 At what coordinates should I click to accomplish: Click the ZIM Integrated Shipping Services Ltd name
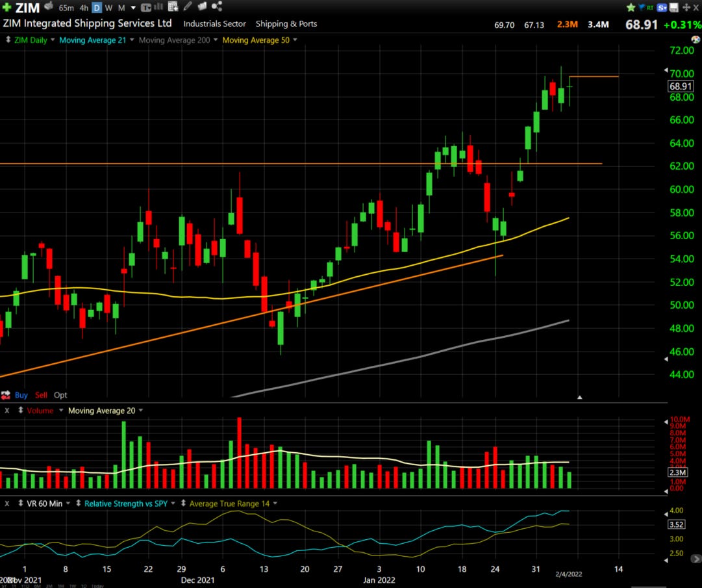point(87,23)
